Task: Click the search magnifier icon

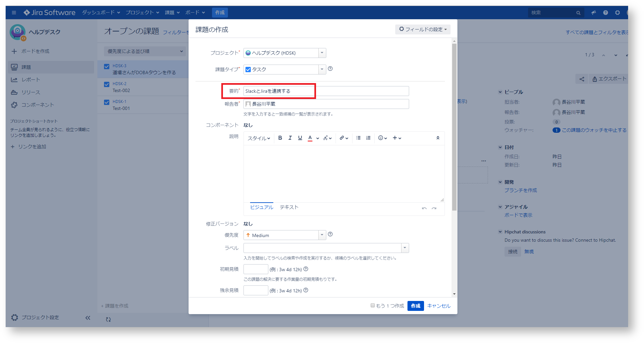Action: [x=578, y=13]
